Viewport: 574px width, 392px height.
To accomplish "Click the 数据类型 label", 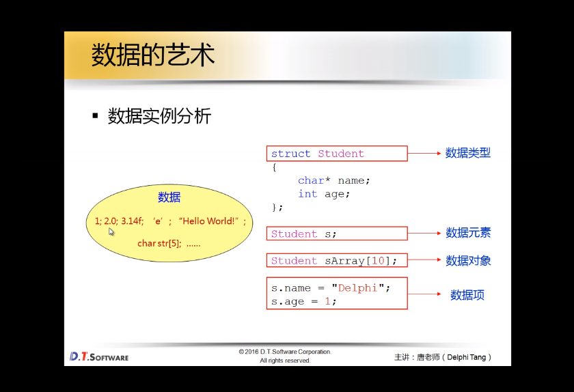I will (467, 153).
